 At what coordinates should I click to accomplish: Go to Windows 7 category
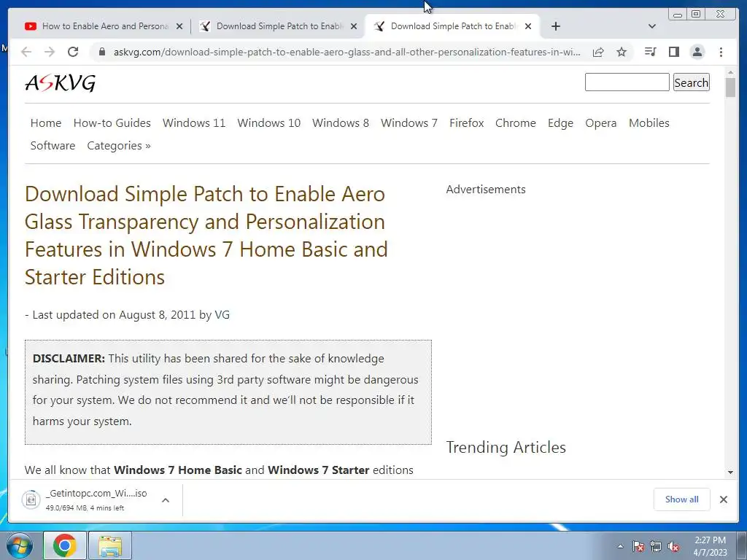click(409, 122)
